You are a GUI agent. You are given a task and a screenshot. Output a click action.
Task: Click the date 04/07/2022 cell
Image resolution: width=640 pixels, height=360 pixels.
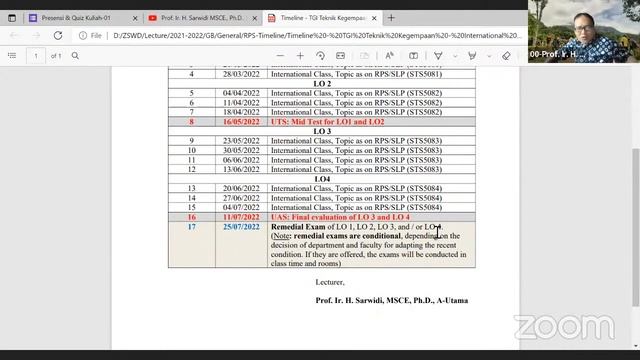[241, 207]
